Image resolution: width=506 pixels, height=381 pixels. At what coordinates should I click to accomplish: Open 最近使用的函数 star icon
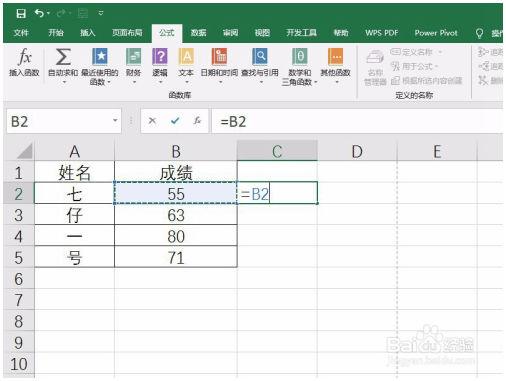point(100,57)
